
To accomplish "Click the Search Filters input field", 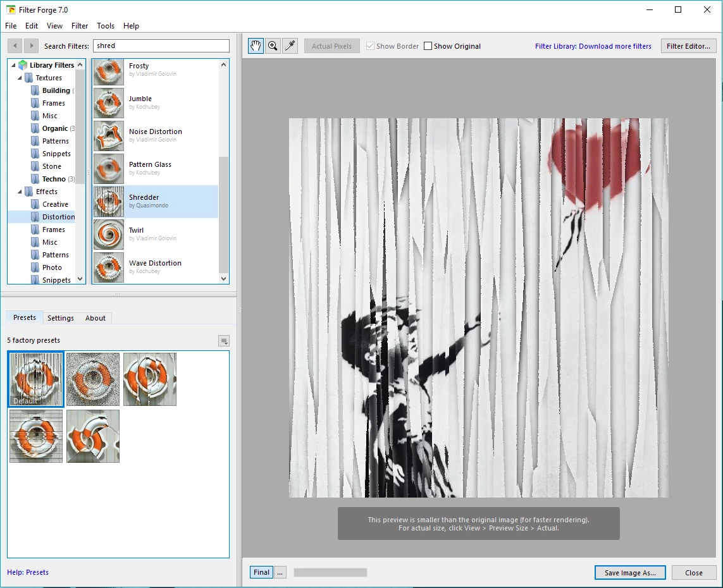I will 161,46.
